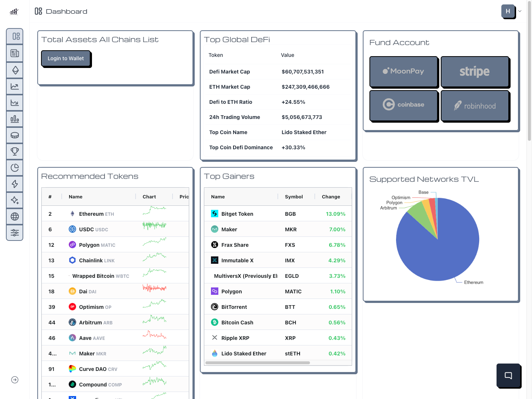Image resolution: width=532 pixels, height=399 pixels.
Task: Open the bar chart sidebar icon
Action: (15, 119)
